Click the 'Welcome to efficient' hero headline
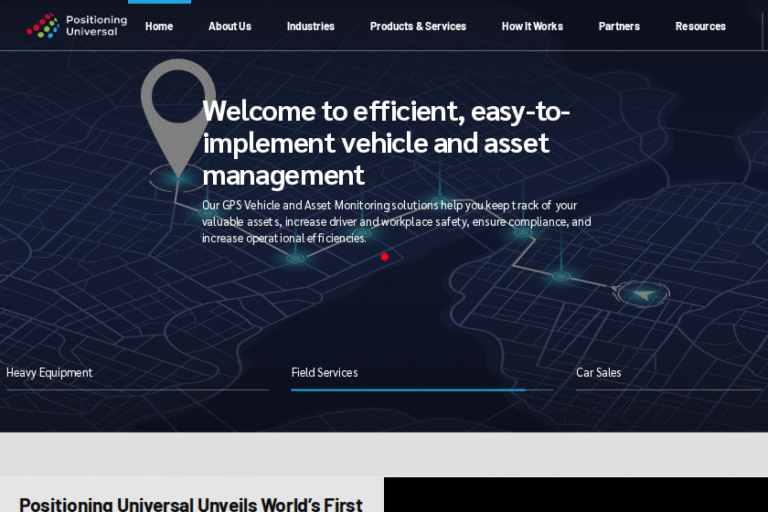Screen dimensions: 768x512 click(386, 142)
